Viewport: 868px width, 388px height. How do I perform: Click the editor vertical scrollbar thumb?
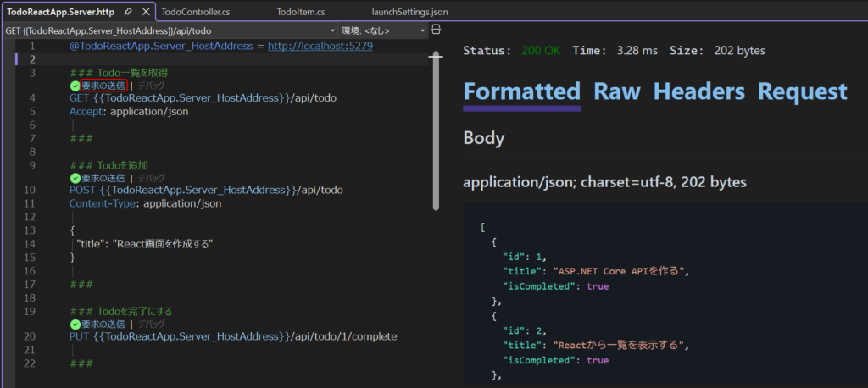(436, 131)
